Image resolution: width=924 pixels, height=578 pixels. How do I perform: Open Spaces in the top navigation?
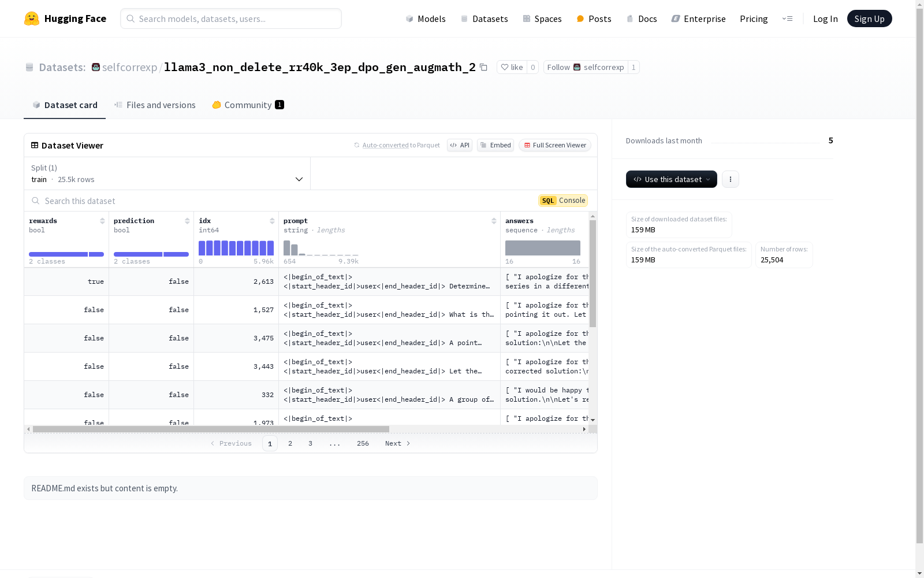pyautogui.click(x=542, y=18)
